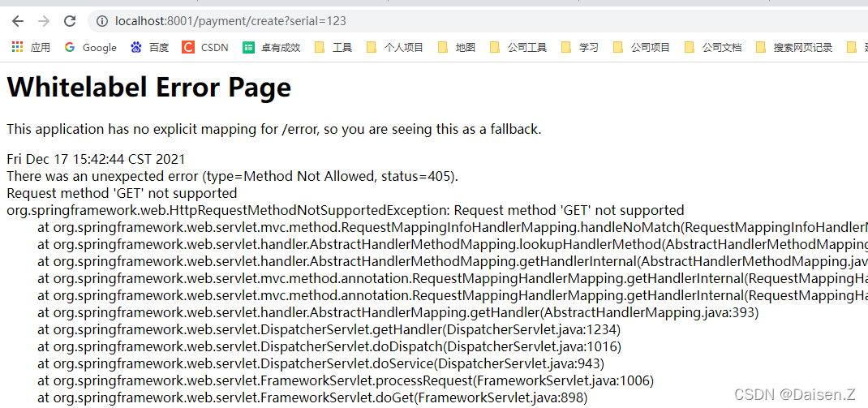Screen dimensions: 868x408
Task: Open the Google bookmark
Action: pyautogui.click(x=90, y=48)
